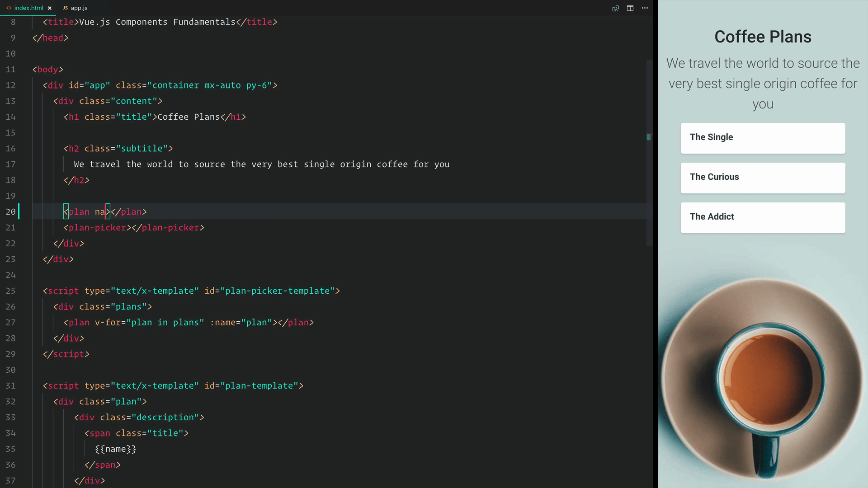Image resolution: width=868 pixels, height=488 pixels.
Task: Click the v-for="plan in plans" attribute
Action: click(x=149, y=322)
